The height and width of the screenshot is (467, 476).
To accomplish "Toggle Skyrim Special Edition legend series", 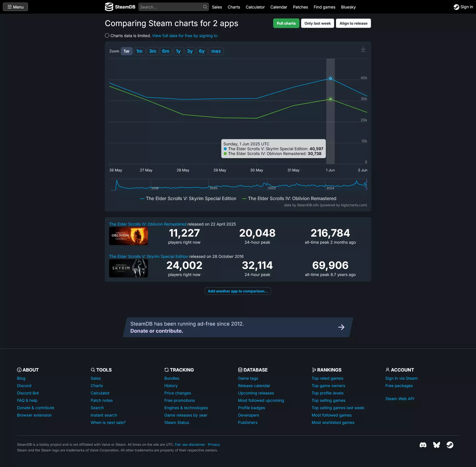I will (188, 199).
